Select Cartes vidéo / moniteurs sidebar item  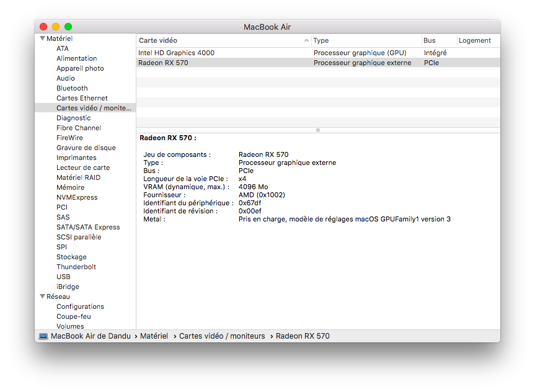[x=86, y=108]
